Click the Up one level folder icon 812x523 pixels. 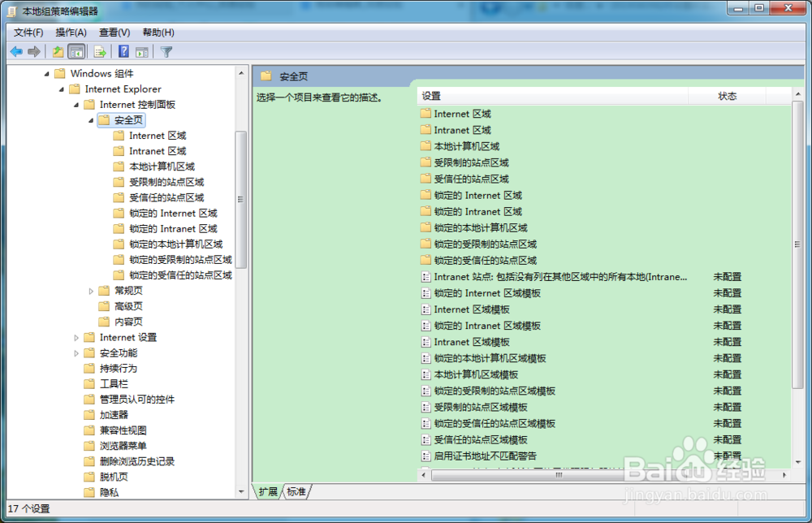pyautogui.click(x=58, y=52)
